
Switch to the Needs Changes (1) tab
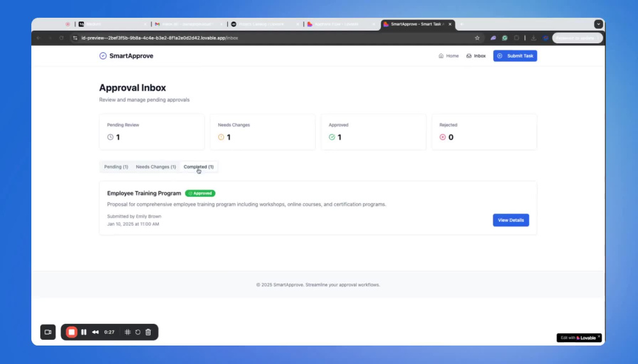156,167
